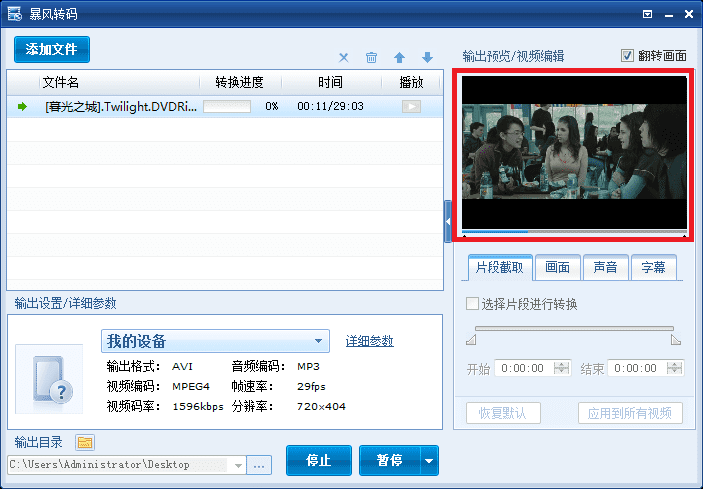Click the 结束 time stepper arrows
This screenshot has width=703, height=489.
pos(674,368)
